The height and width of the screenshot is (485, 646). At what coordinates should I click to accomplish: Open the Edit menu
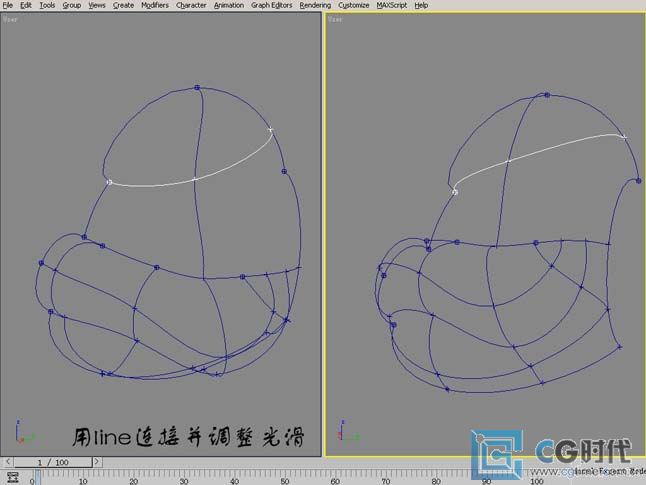(26, 5)
